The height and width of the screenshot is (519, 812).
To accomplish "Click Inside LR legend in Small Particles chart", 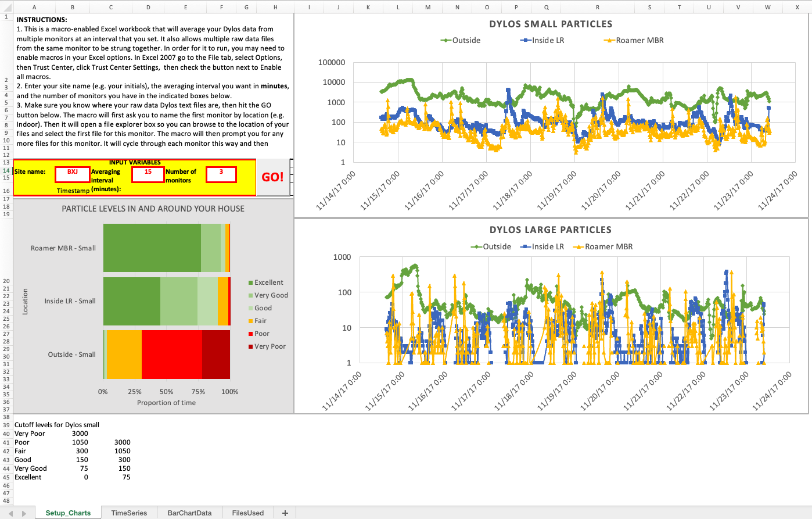I will click(542, 40).
